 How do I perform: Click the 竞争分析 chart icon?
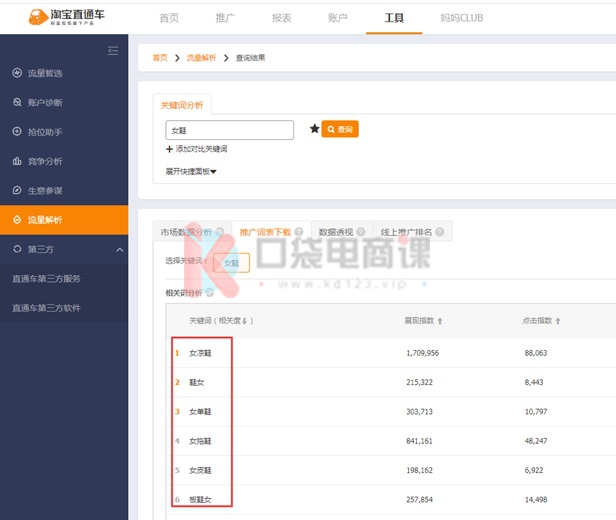[x=17, y=161]
